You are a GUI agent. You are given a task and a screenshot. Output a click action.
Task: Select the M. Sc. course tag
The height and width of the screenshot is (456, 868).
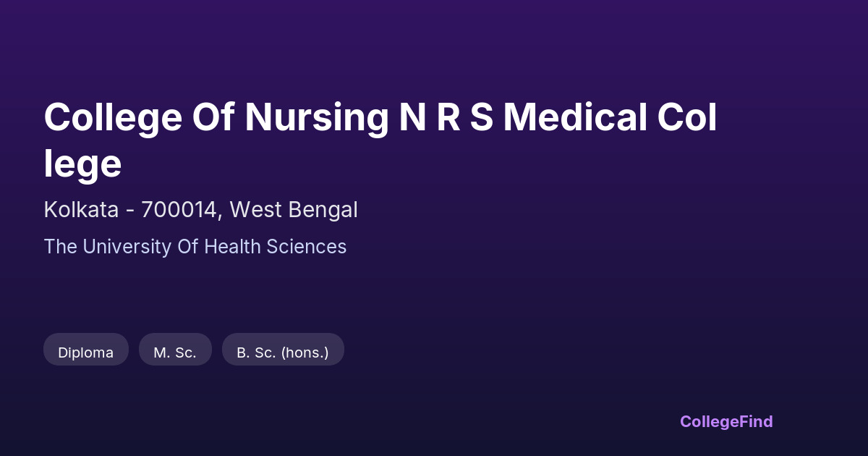tap(175, 352)
